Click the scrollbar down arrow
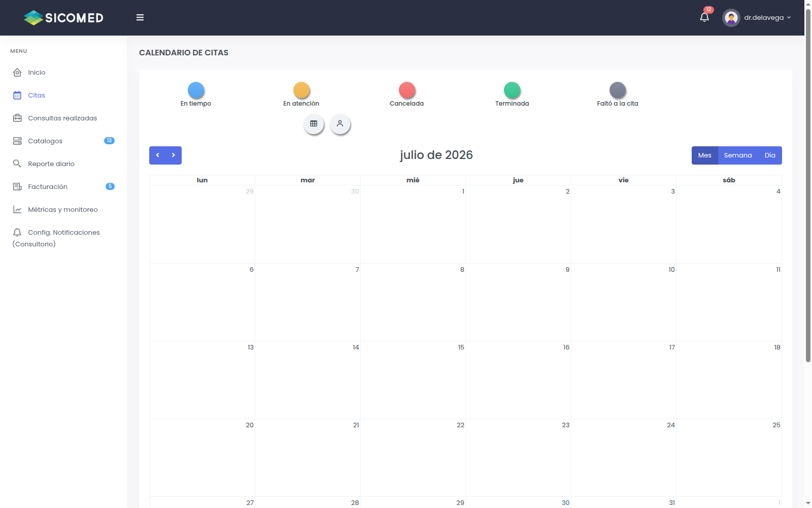The height and width of the screenshot is (508, 812). 808,503
